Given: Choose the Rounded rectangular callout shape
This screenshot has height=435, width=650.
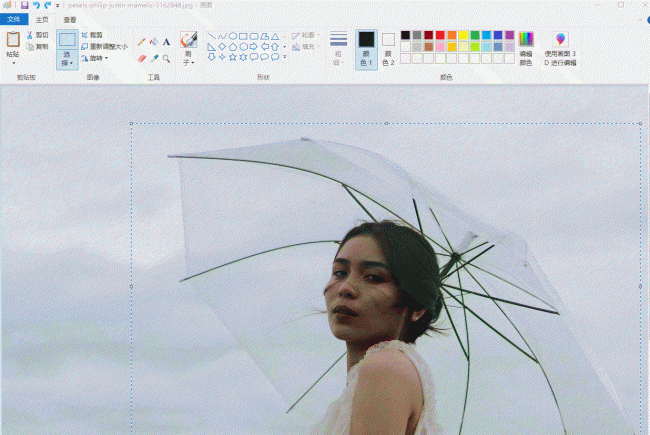Looking at the screenshot, I should [x=254, y=57].
